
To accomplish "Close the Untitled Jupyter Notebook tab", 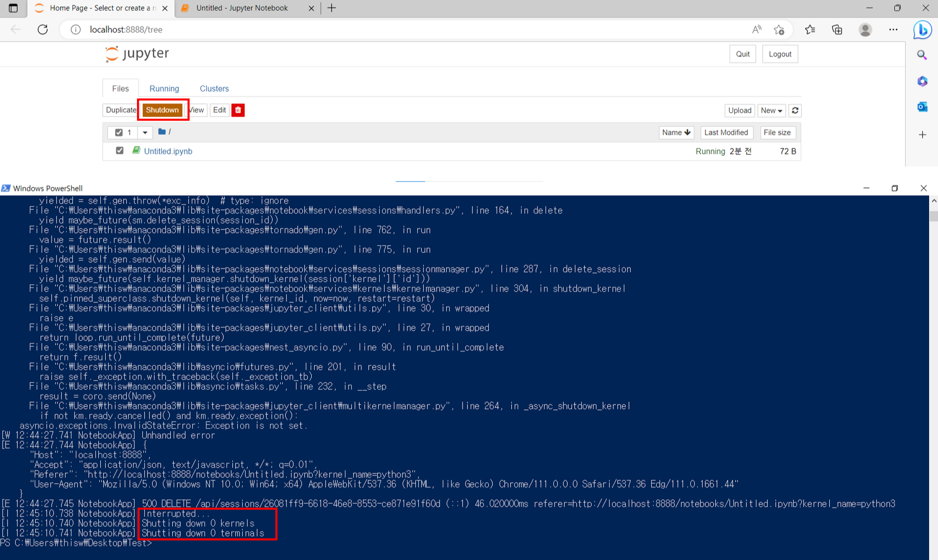I will click(311, 8).
